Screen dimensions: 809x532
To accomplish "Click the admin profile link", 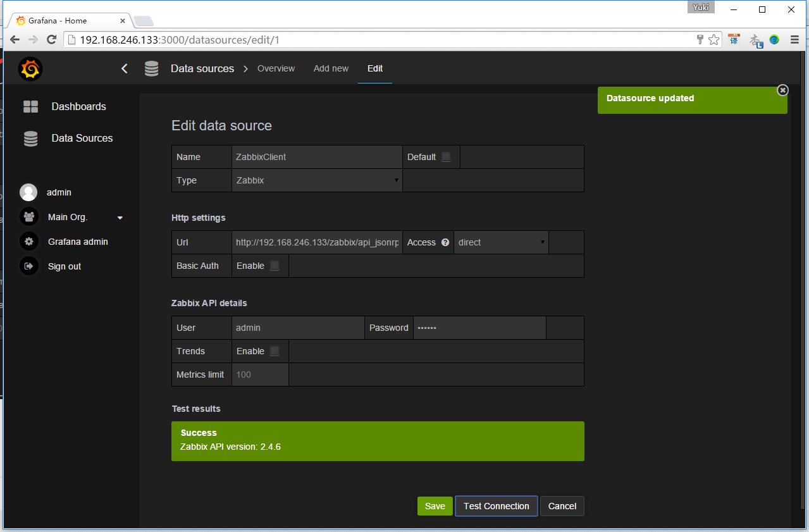I will (x=59, y=192).
